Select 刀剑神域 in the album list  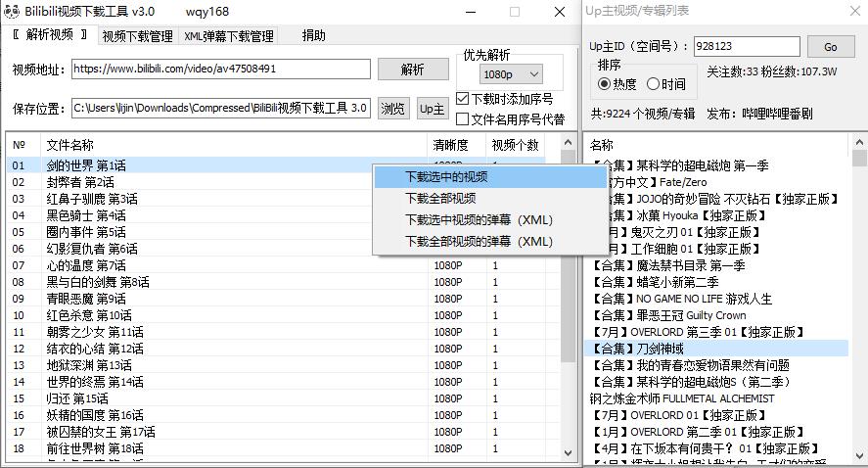646,349
